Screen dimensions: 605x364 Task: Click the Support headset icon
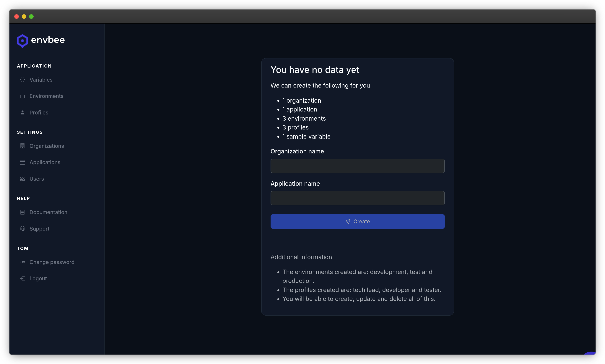click(22, 229)
